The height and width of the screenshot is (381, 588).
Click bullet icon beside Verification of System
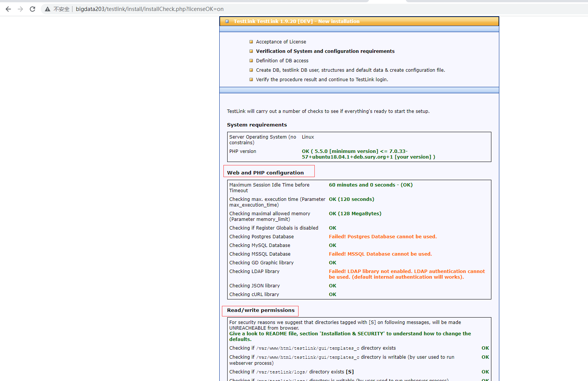click(x=251, y=51)
